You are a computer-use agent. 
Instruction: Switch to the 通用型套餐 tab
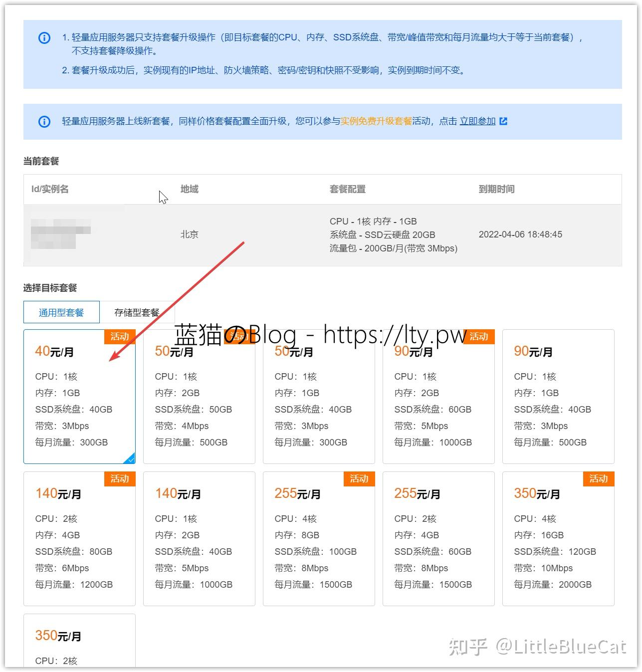(x=61, y=312)
